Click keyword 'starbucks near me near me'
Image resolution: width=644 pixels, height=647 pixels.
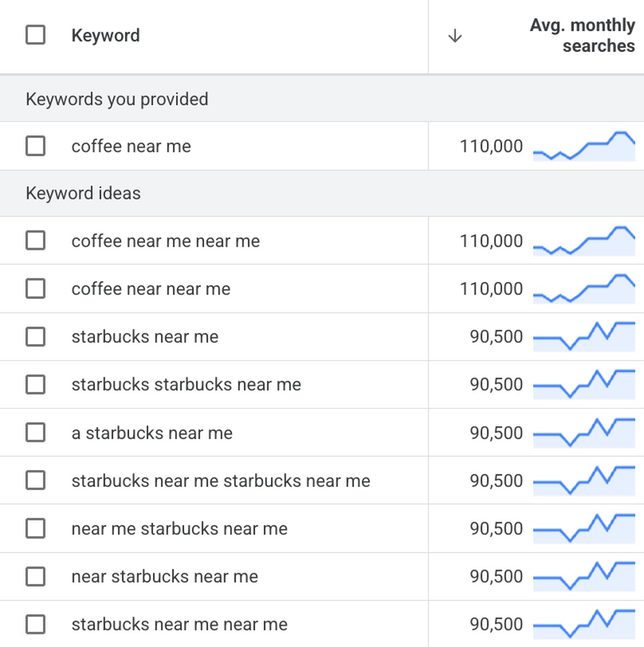pos(179,624)
